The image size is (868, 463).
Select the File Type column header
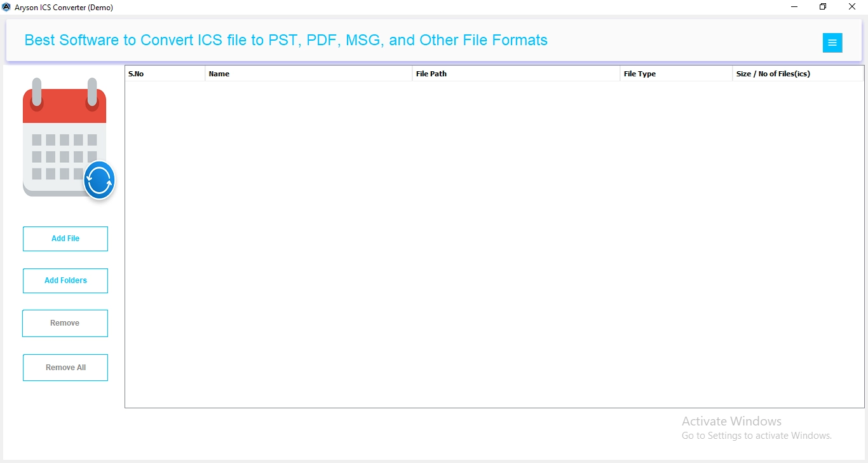(x=676, y=74)
